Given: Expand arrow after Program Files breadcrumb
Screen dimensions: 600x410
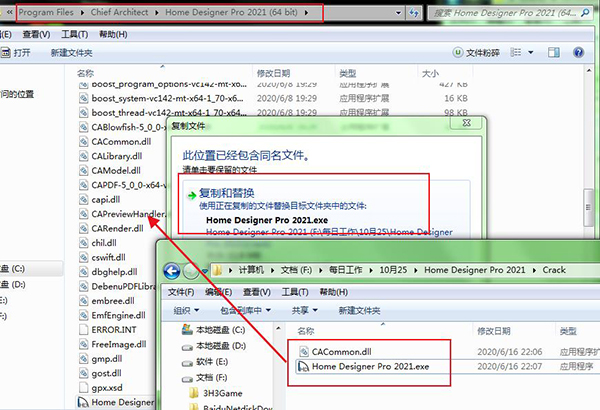Looking at the screenshot, I should click(82, 13).
